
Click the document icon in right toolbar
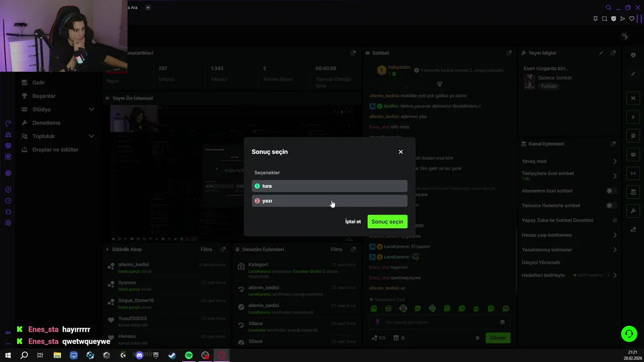[633, 136]
